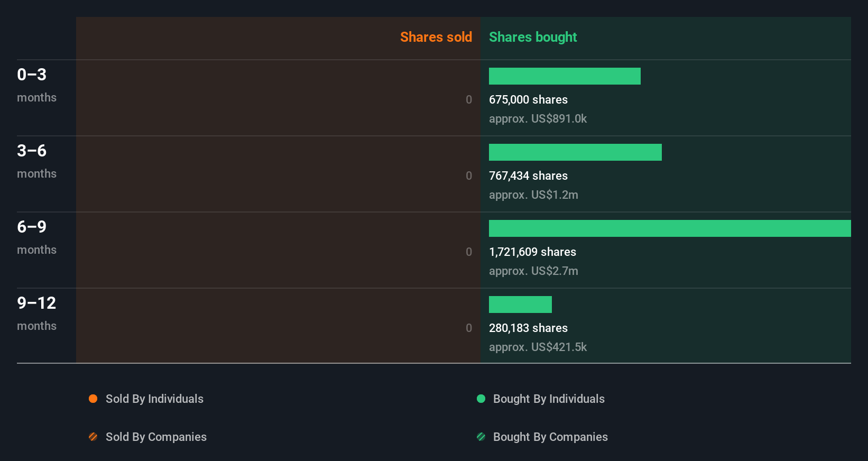This screenshot has width=868, height=461.
Task: Click the 3–6 months row label
Action: [36, 161]
